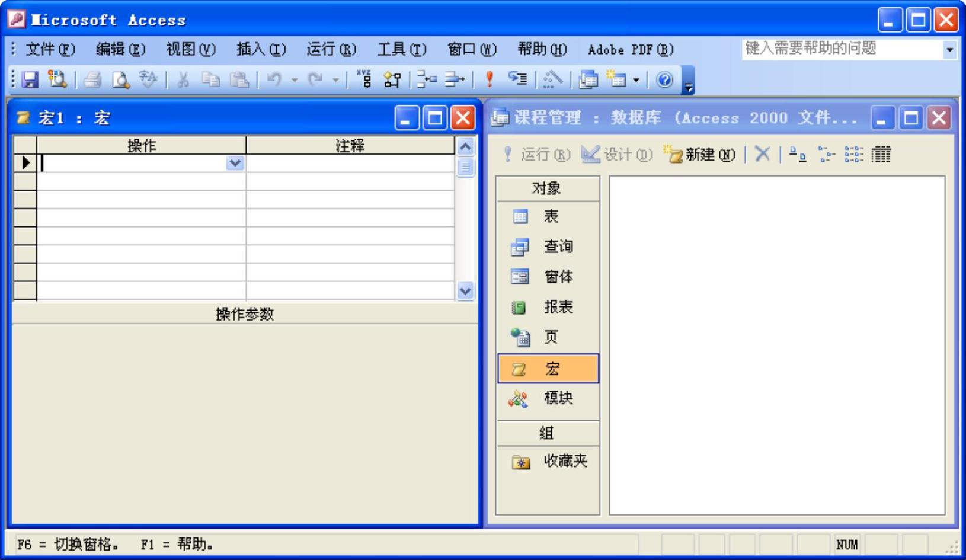This screenshot has height=560, width=966.
Task: Show the Database Window icon
Action: [587, 79]
